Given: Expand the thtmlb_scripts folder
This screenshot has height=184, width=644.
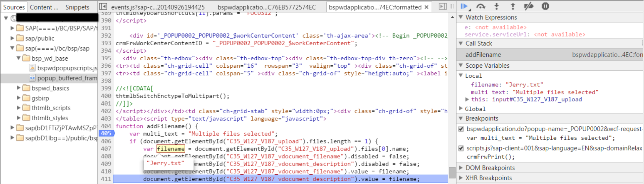Looking at the screenshot, I should click(19, 108).
